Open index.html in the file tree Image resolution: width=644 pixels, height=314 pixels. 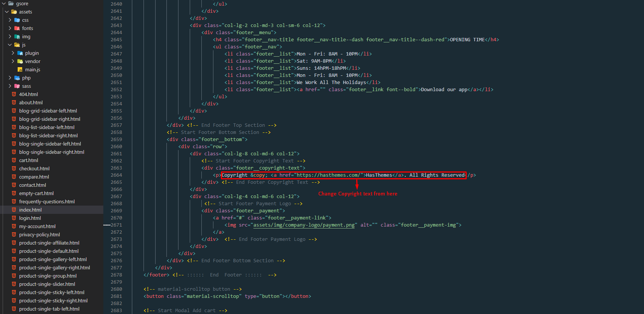(30, 210)
